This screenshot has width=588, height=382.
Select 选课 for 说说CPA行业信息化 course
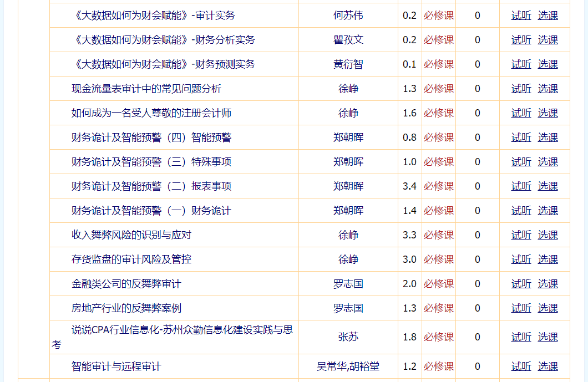coord(548,337)
